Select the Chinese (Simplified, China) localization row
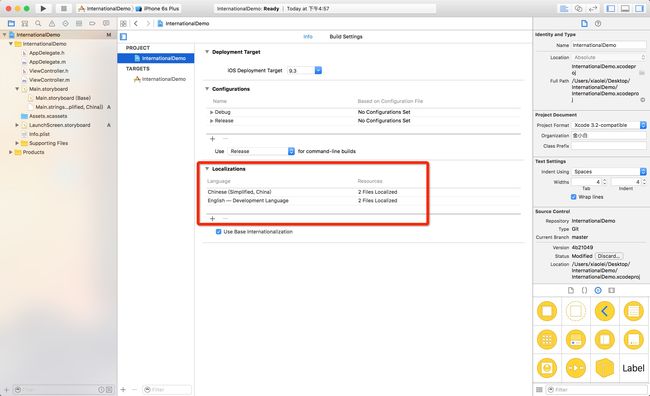Screen dimensions: 650x396 (363, 192)
